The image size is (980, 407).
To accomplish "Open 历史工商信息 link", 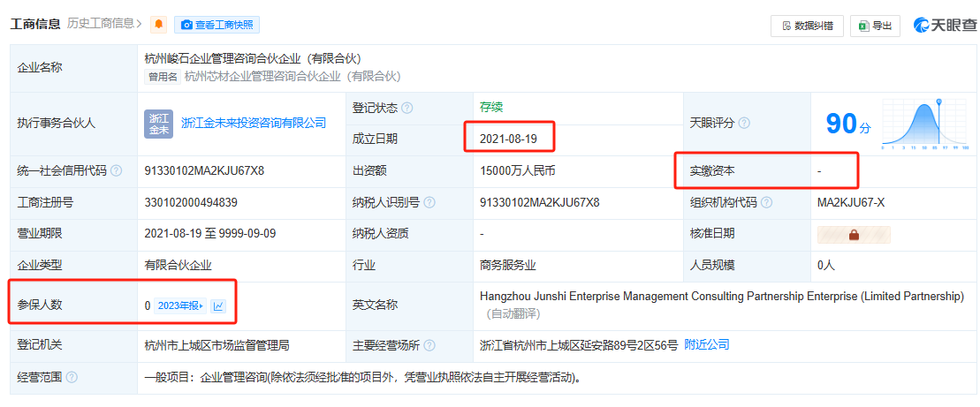I will point(104,25).
